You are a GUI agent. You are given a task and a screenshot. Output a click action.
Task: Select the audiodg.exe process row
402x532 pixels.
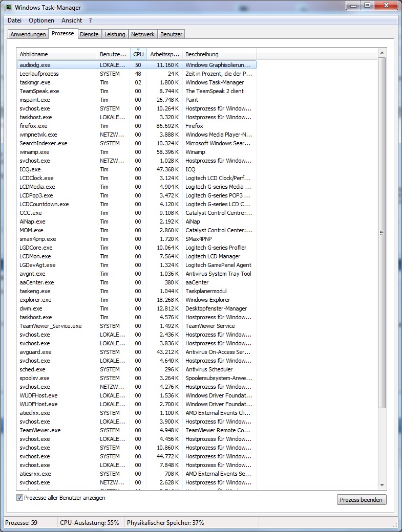137,65
